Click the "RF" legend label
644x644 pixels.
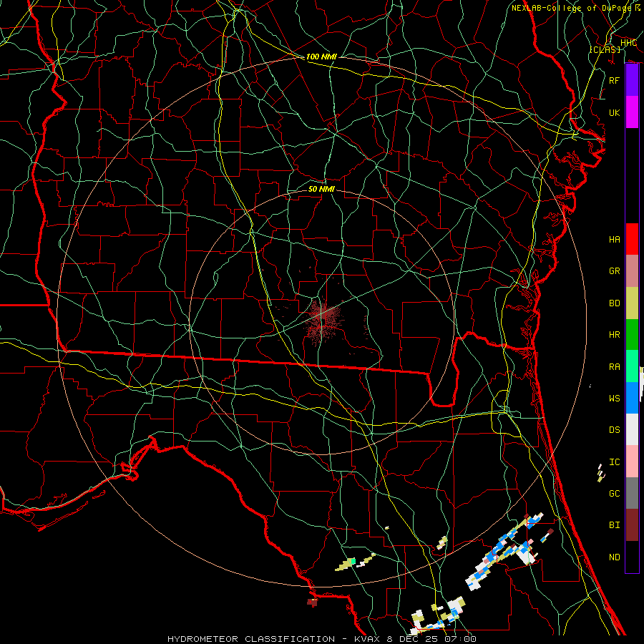(x=614, y=80)
